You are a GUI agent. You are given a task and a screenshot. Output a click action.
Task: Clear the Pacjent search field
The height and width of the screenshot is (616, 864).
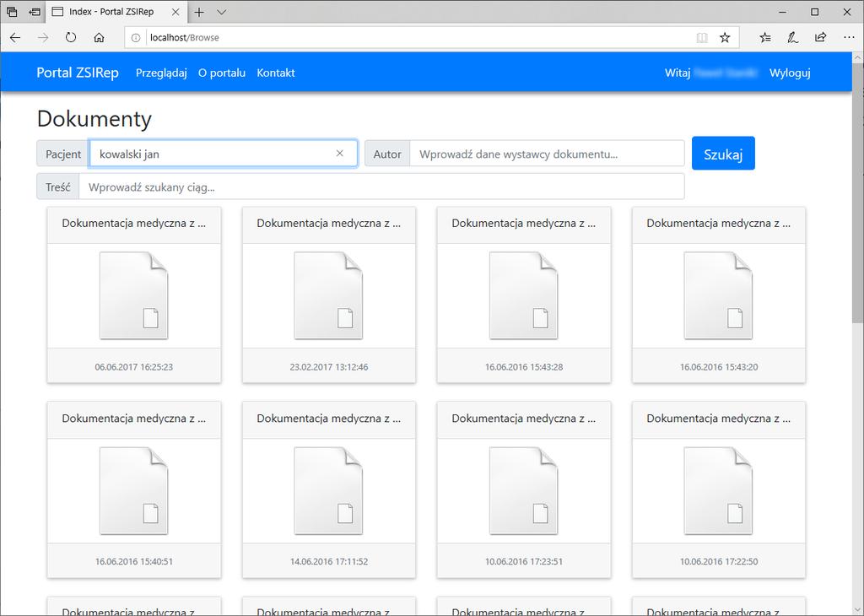[339, 154]
